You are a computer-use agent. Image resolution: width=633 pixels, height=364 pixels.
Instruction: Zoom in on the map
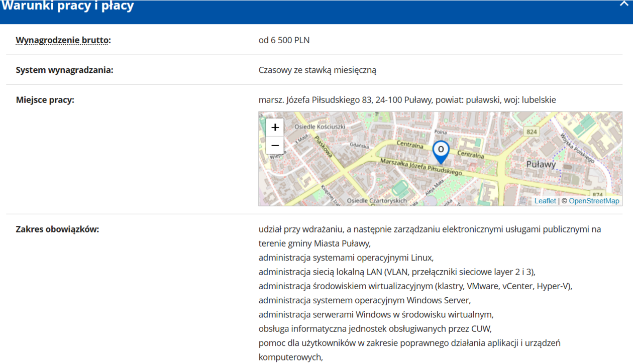click(x=275, y=128)
